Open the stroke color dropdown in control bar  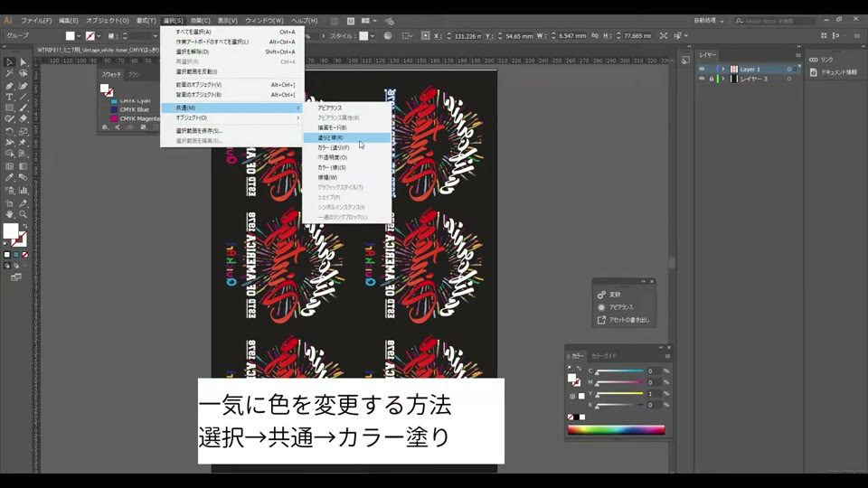pos(99,36)
